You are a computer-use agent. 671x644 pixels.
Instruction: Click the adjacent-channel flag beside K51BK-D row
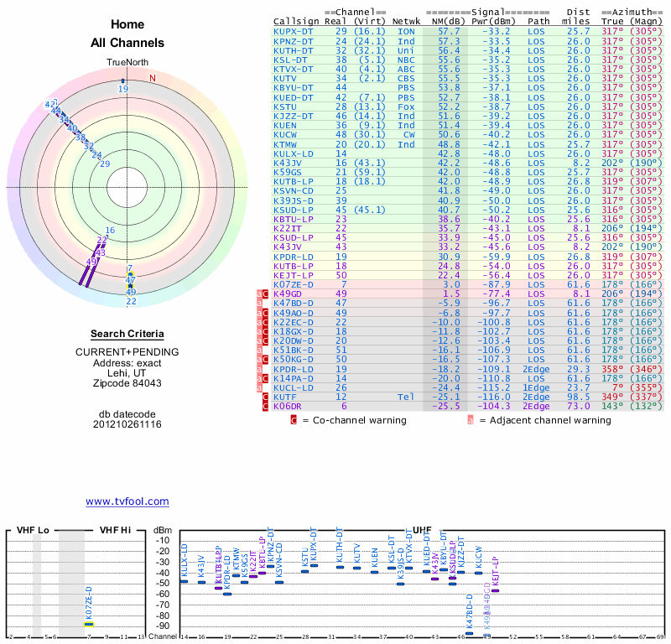pyautogui.click(x=259, y=350)
